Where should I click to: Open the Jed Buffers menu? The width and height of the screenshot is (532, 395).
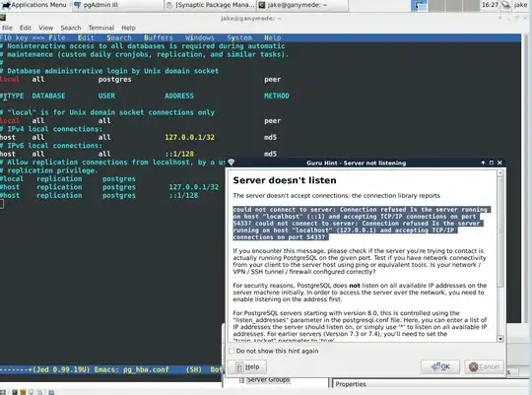[158, 37]
